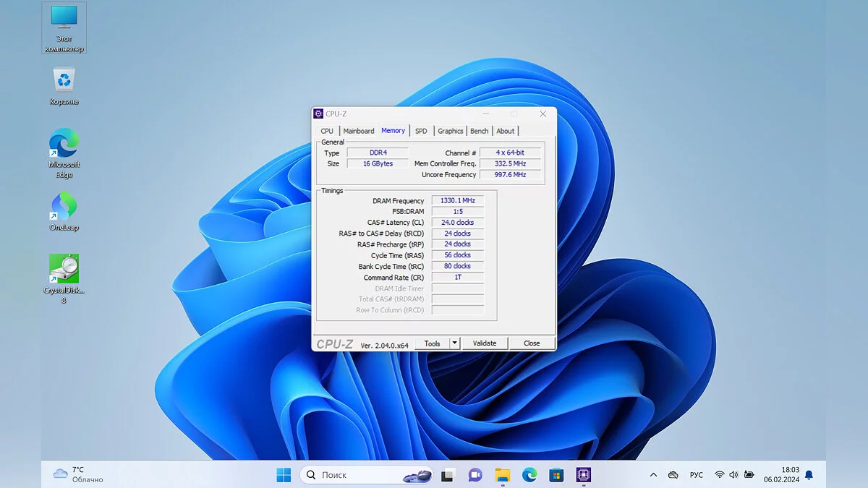Show hidden system tray icons chevron
Viewport: 868px width, 488px height.
pos(653,475)
